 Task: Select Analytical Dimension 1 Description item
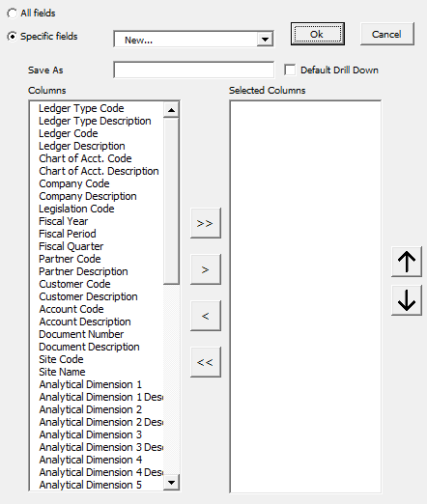point(96,397)
